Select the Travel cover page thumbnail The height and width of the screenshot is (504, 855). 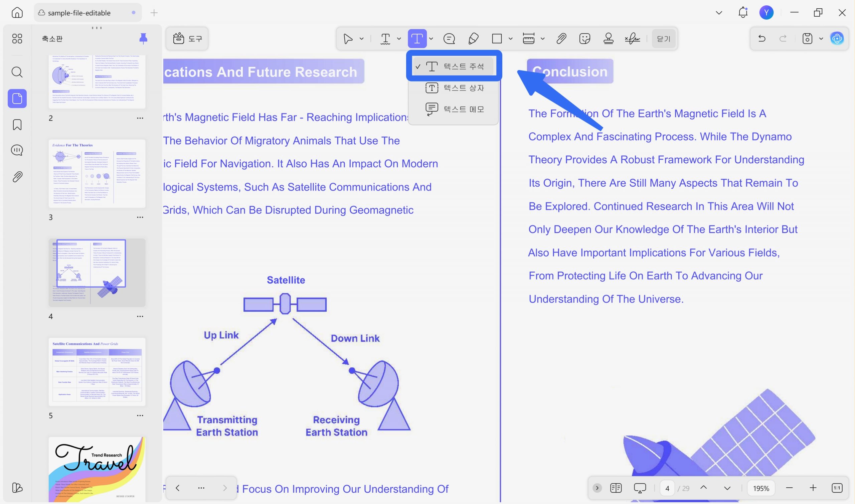coord(97,469)
